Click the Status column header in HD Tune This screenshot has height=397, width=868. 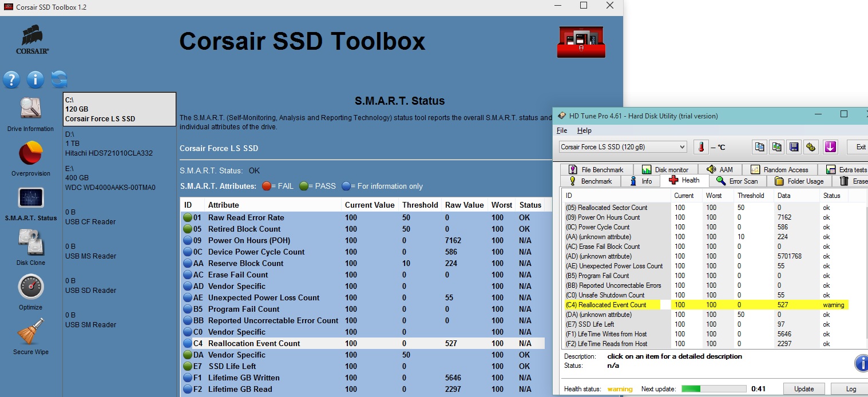[x=831, y=195]
